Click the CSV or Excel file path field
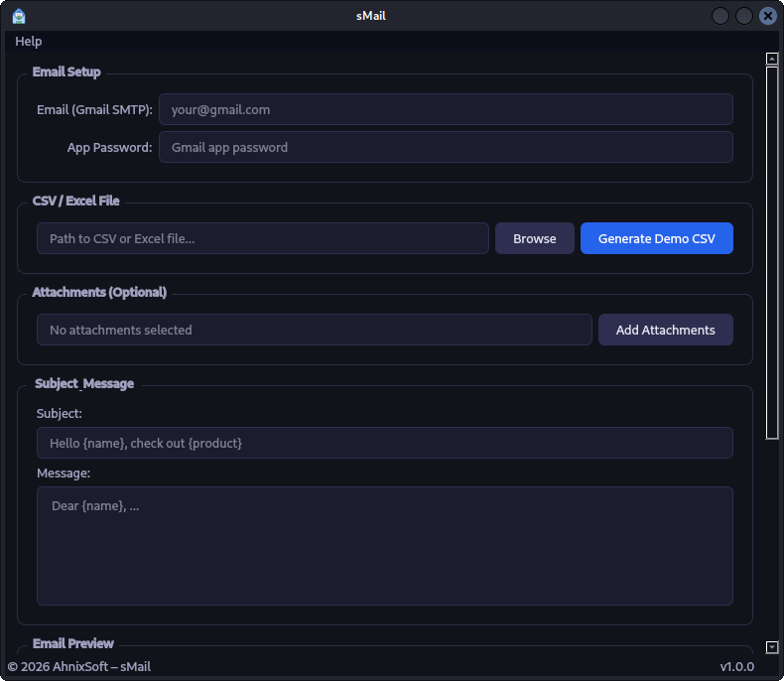 point(263,238)
